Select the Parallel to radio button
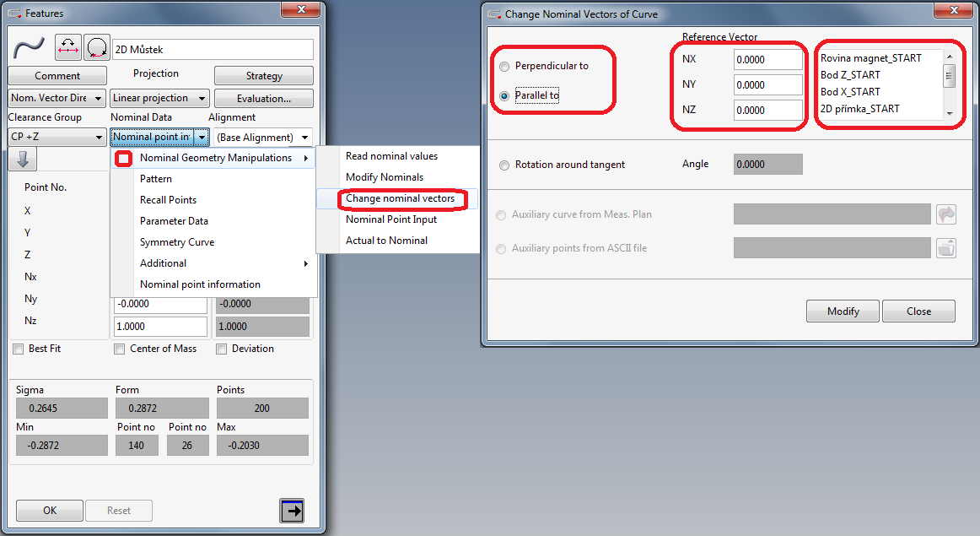 [504, 95]
